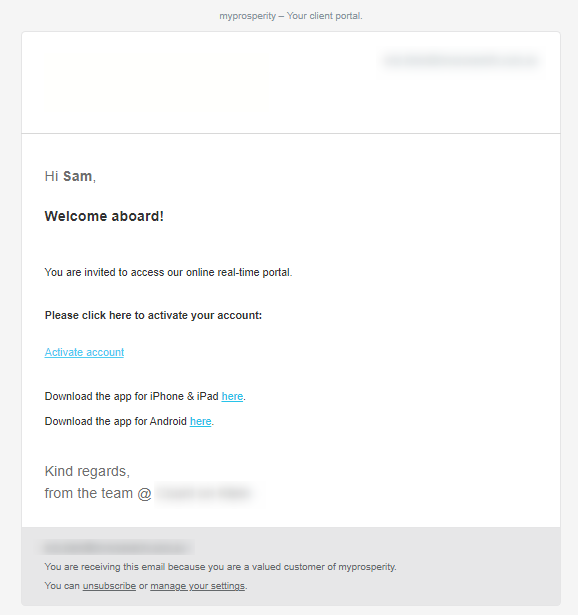This screenshot has width=578, height=615.
Task: Click the 'Welcome aboard!' heading
Action: coord(104,216)
